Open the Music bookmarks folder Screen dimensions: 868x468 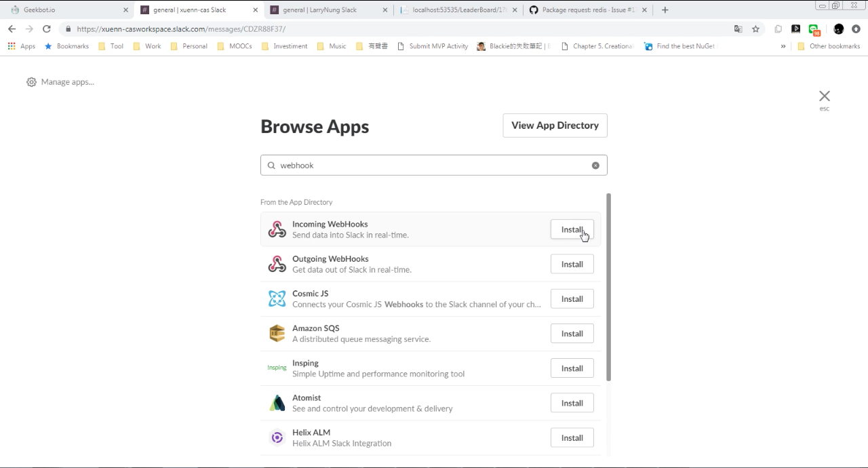[x=331, y=46]
